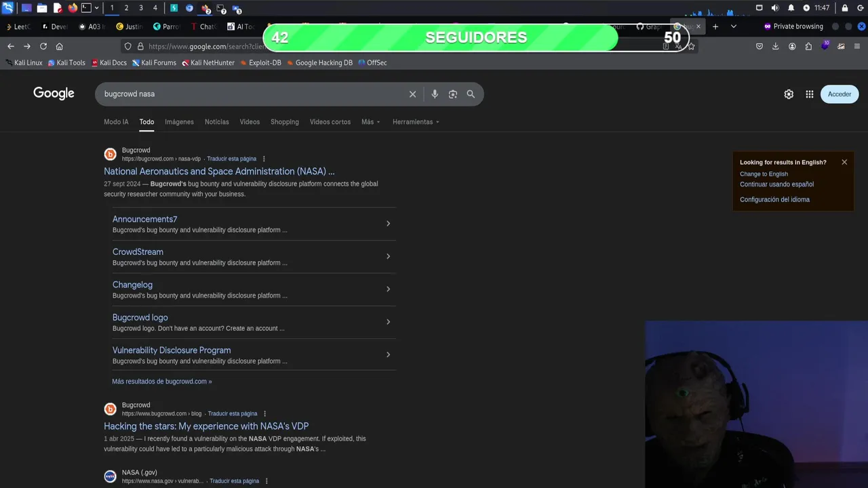The height and width of the screenshot is (488, 868).
Task: Open the Firefox account icon
Action: [x=792, y=46]
